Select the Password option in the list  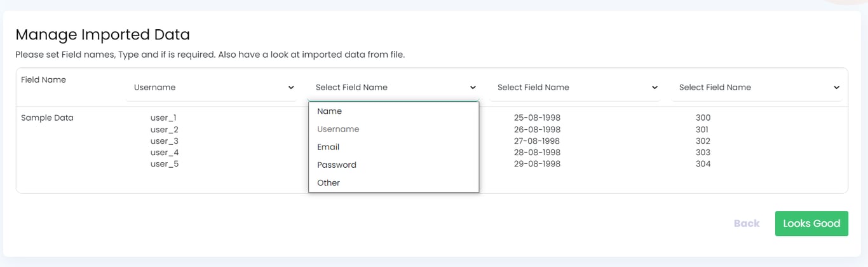pyautogui.click(x=336, y=165)
